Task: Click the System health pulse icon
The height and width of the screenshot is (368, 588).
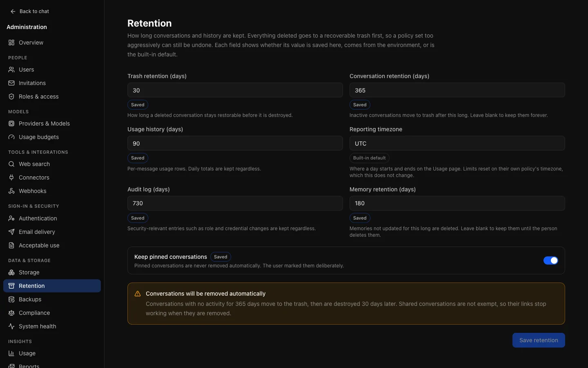Action: [11, 326]
